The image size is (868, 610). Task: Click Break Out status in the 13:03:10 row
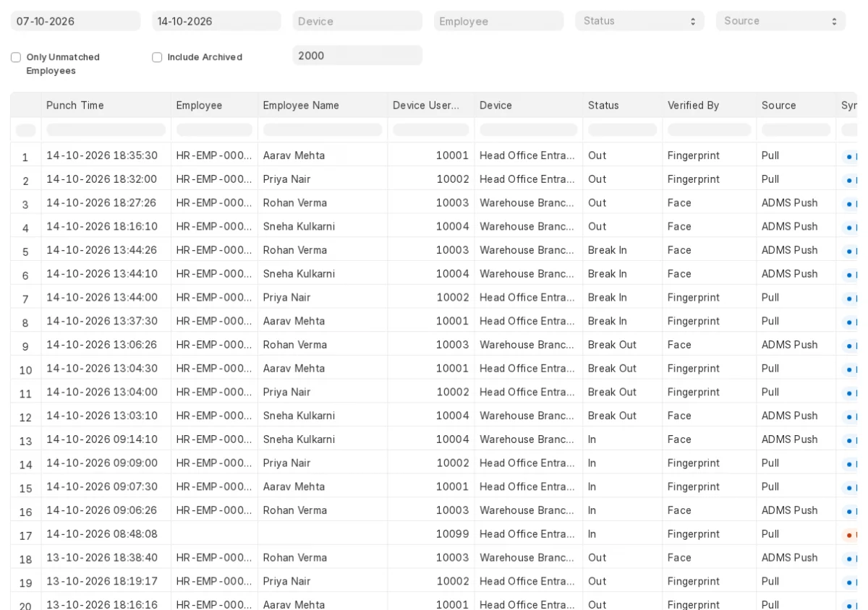pyautogui.click(x=612, y=416)
